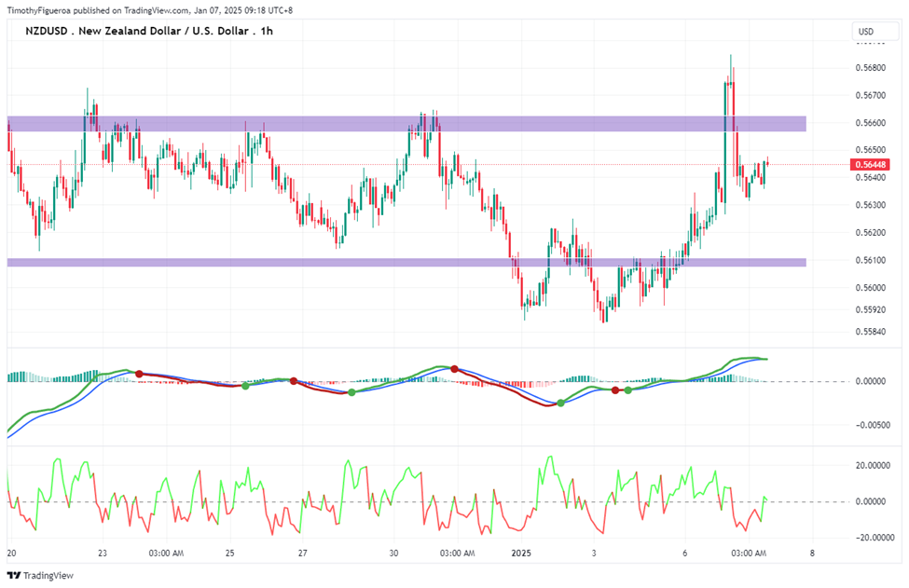Click the 0.56800 price axis label
The image size is (909, 588).
click(870, 68)
